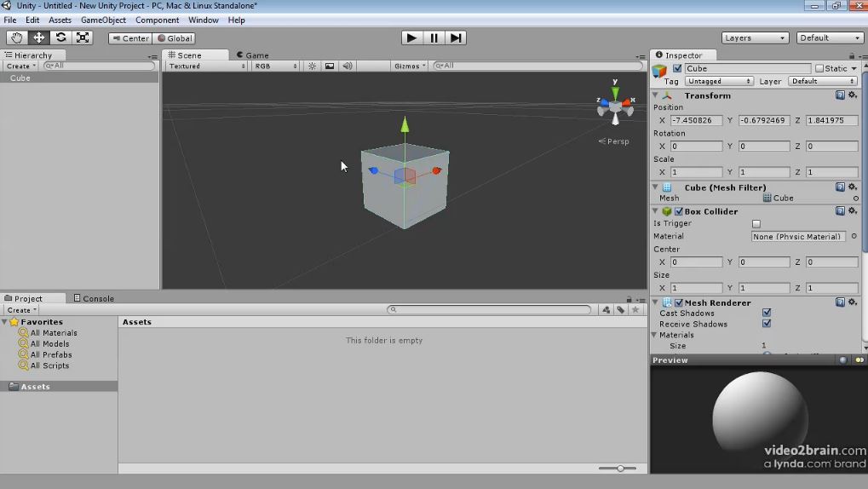
Task: Enable the Is Trigger checkbox
Action: coord(756,224)
